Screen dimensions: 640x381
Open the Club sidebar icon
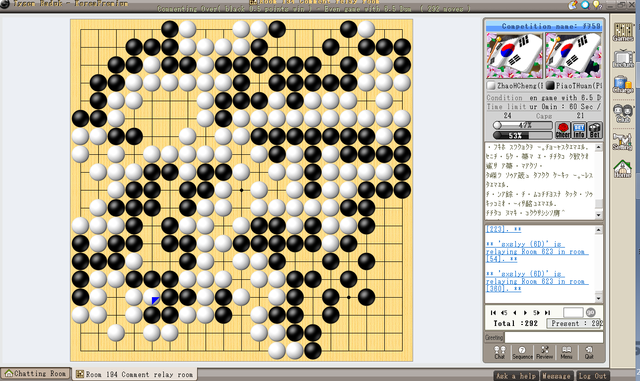coord(623,113)
